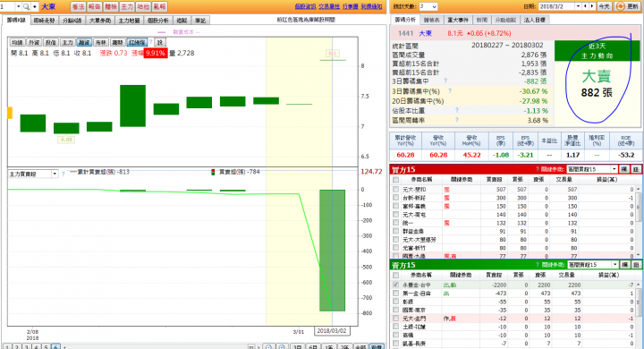Click the 今天 button
Screen dimensions: 644x349
tap(604, 6)
